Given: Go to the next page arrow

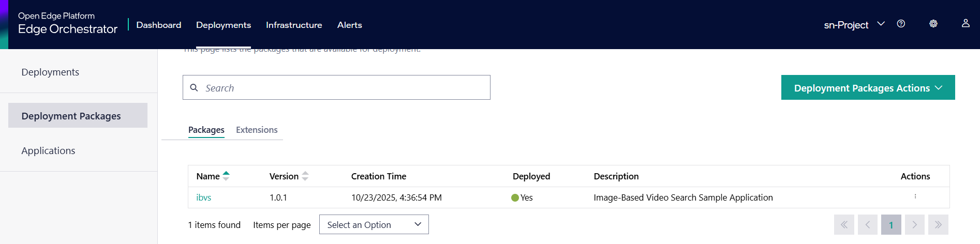Looking at the screenshot, I should pyautogui.click(x=914, y=225).
